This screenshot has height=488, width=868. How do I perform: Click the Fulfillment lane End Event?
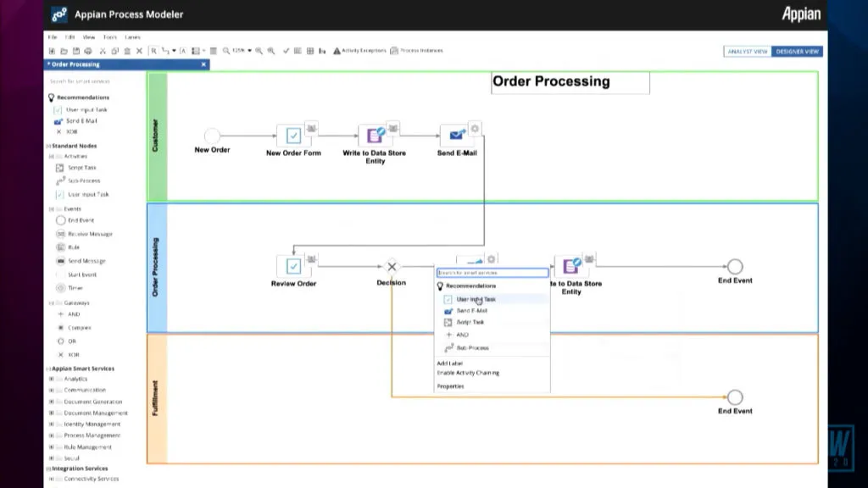(735, 397)
